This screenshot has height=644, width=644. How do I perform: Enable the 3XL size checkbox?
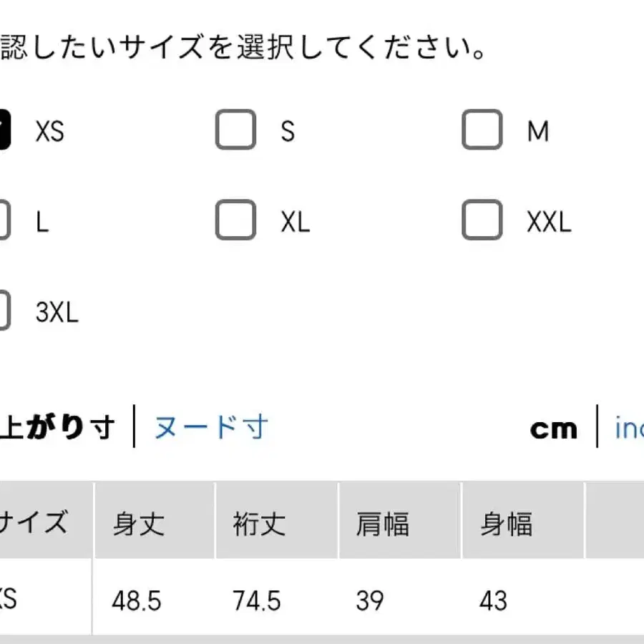(4, 311)
